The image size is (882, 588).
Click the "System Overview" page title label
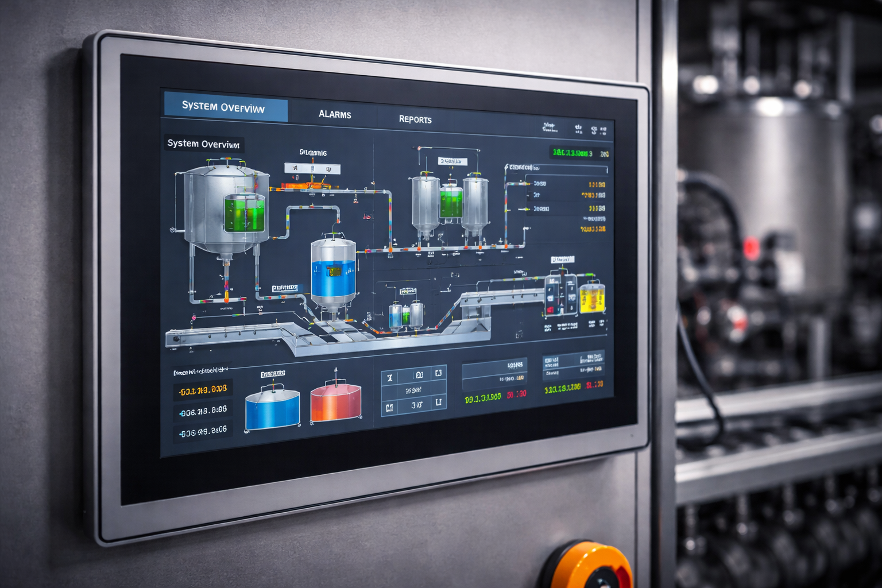point(203,144)
